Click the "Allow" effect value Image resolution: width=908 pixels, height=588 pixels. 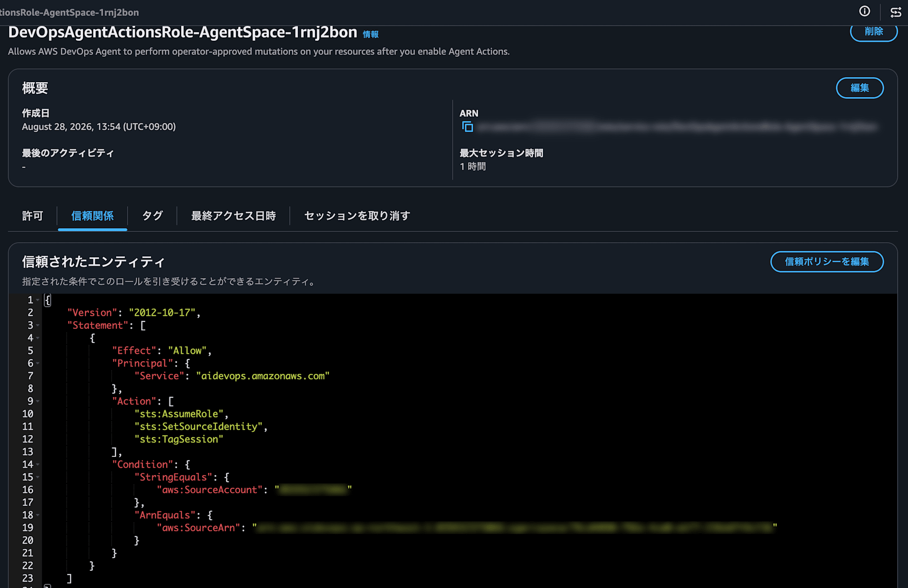[188, 351]
